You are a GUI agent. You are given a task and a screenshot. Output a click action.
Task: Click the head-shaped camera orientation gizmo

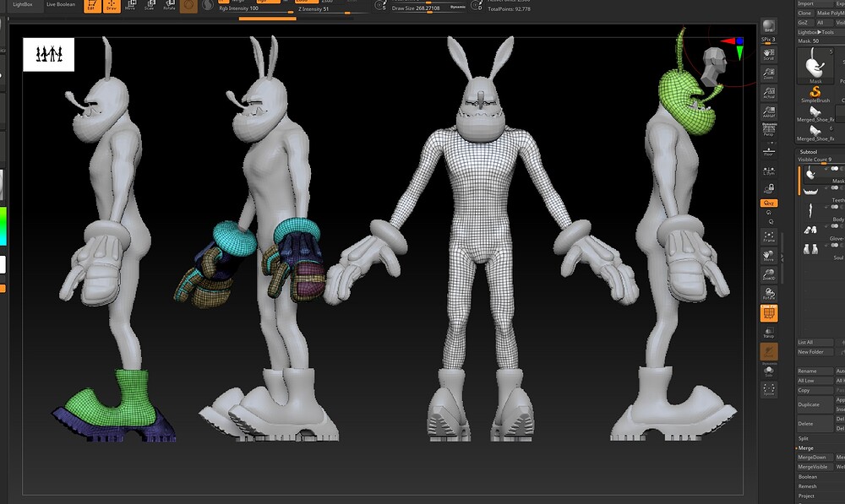click(x=714, y=66)
